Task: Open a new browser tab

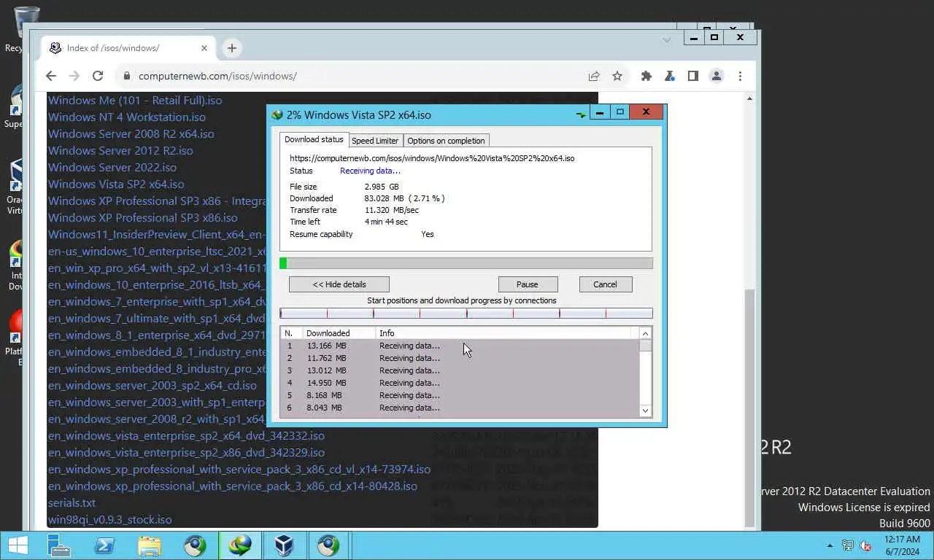Action: (x=232, y=48)
